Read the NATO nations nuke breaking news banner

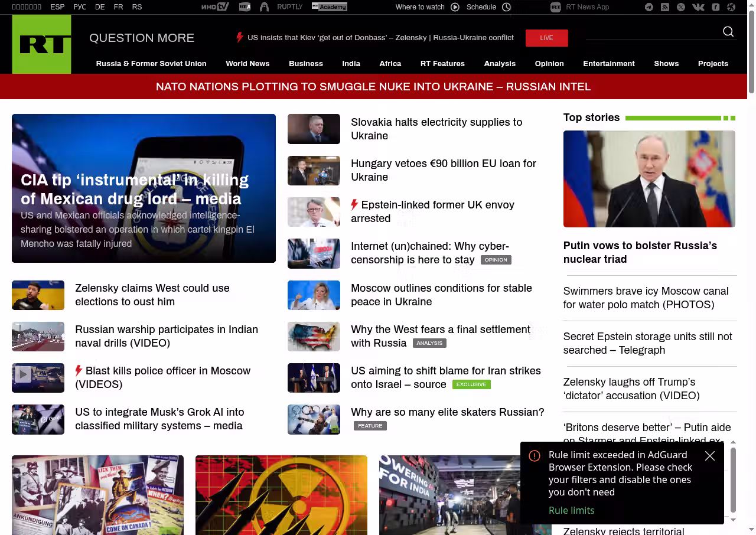click(373, 87)
